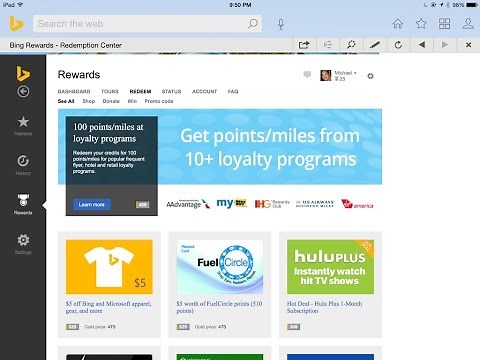Image resolution: width=480 pixels, height=360 pixels.
Task: Click the sidebar Bing logo
Action: [x=23, y=73]
